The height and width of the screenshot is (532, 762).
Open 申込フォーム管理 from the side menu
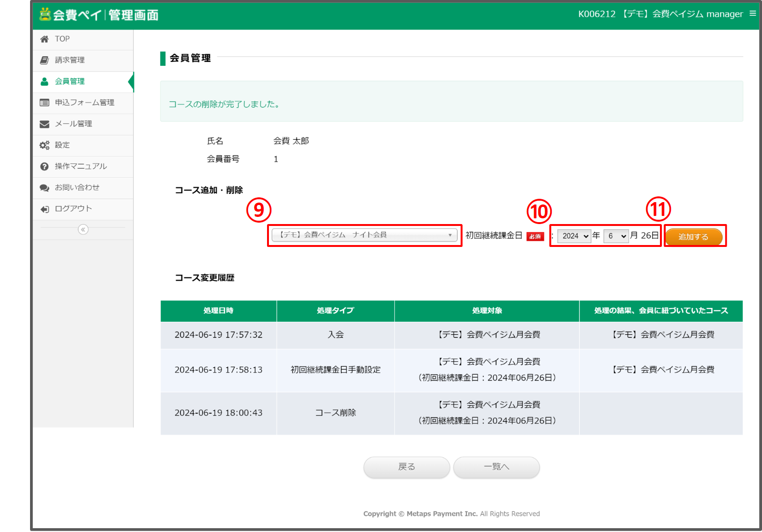tap(84, 102)
